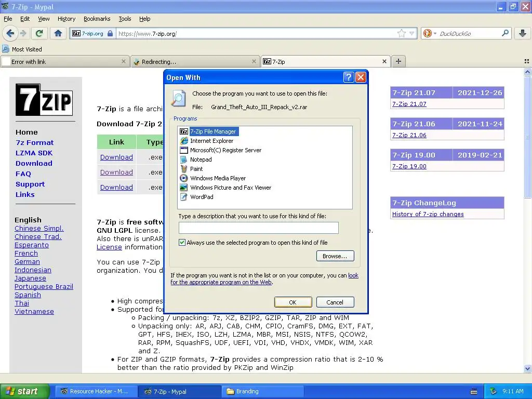Switch to the 'Error with link' tab
Image resolution: width=532 pixels, height=399 pixels.
click(65, 61)
